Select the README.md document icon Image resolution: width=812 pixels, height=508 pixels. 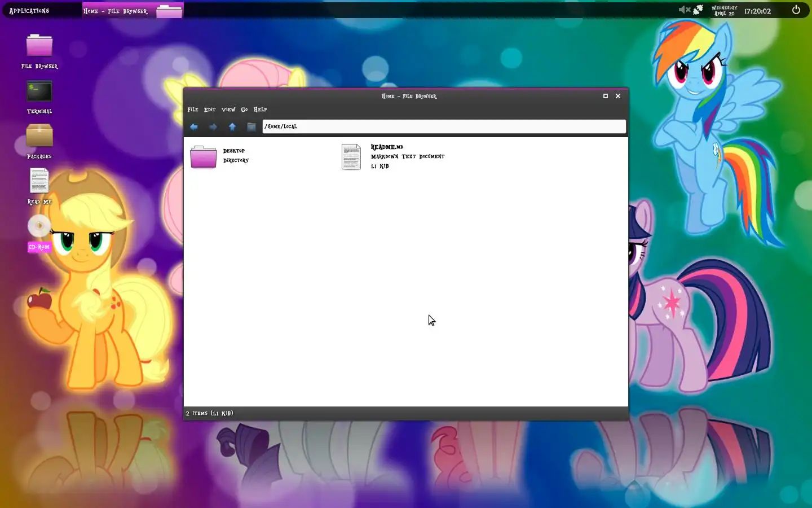tap(351, 156)
